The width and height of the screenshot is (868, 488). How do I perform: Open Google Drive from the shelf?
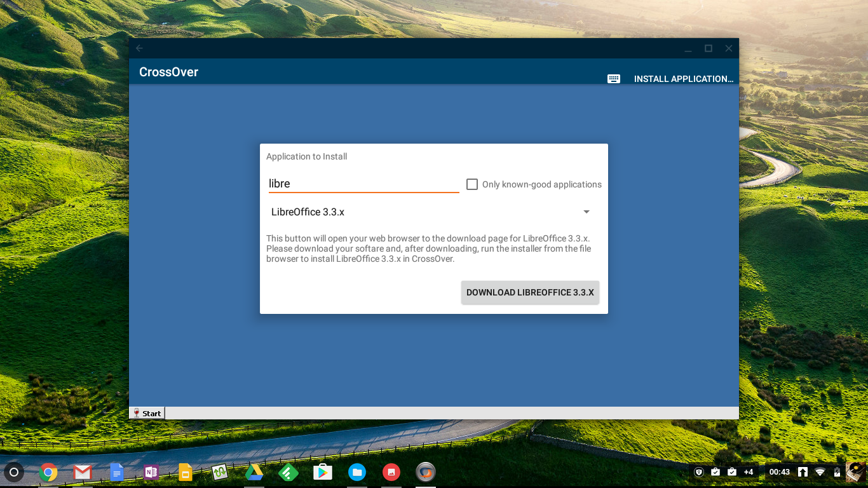(254, 472)
